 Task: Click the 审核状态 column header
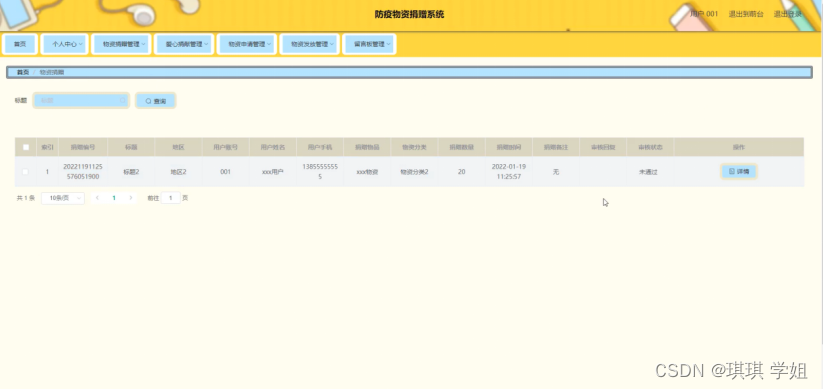click(x=650, y=148)
